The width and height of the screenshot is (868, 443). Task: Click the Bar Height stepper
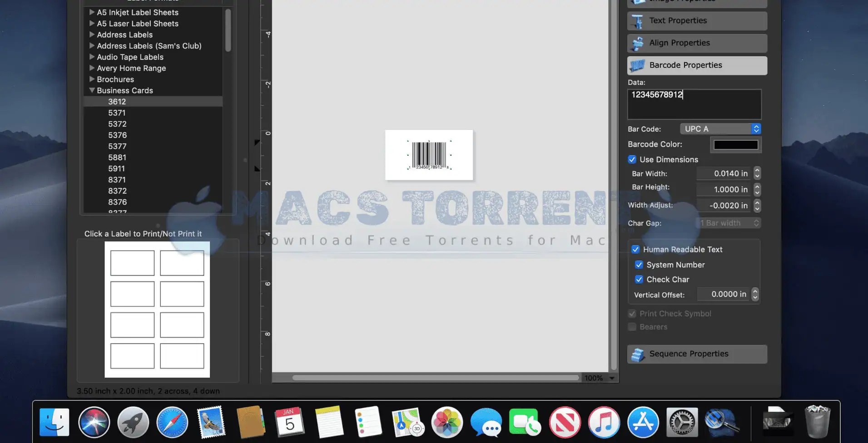point(757,189)
